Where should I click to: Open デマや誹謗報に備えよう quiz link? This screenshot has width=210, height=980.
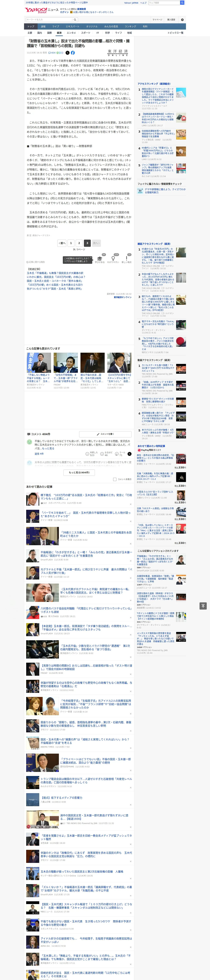(x=165, y=191)
